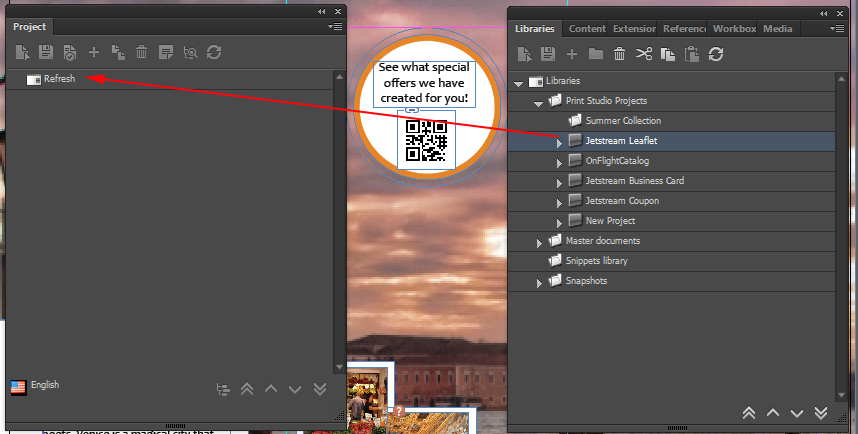Collapse Print Studio Projects folder
Image resolution: width=858 pixels, height=434 pixels.
(x=538, y=103)
